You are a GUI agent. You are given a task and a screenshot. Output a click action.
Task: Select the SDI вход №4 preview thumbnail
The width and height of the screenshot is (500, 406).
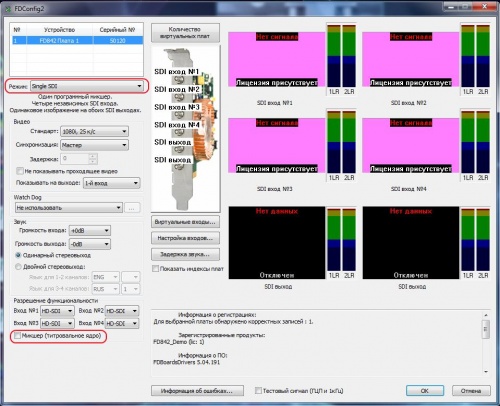point(411,145)
